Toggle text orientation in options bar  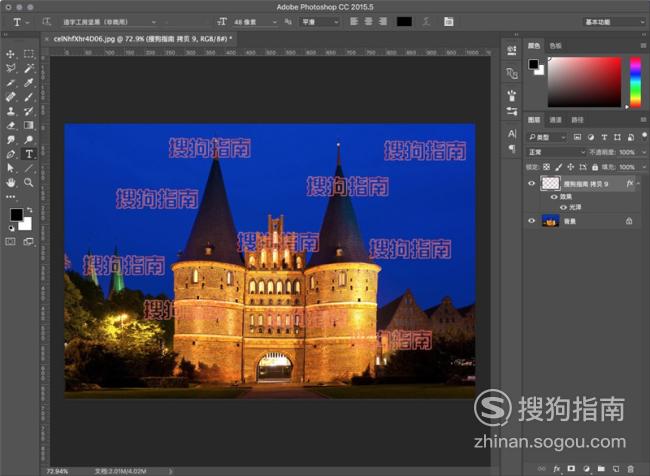[x=47, y=22]
